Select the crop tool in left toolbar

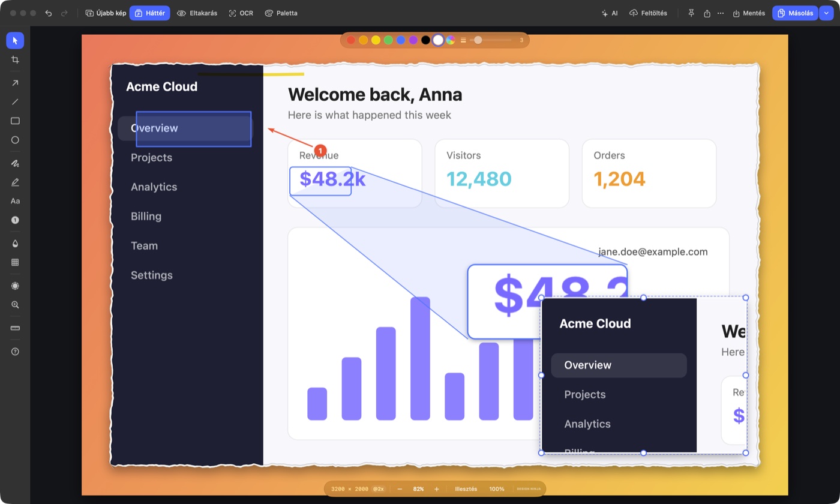[15, 59]
